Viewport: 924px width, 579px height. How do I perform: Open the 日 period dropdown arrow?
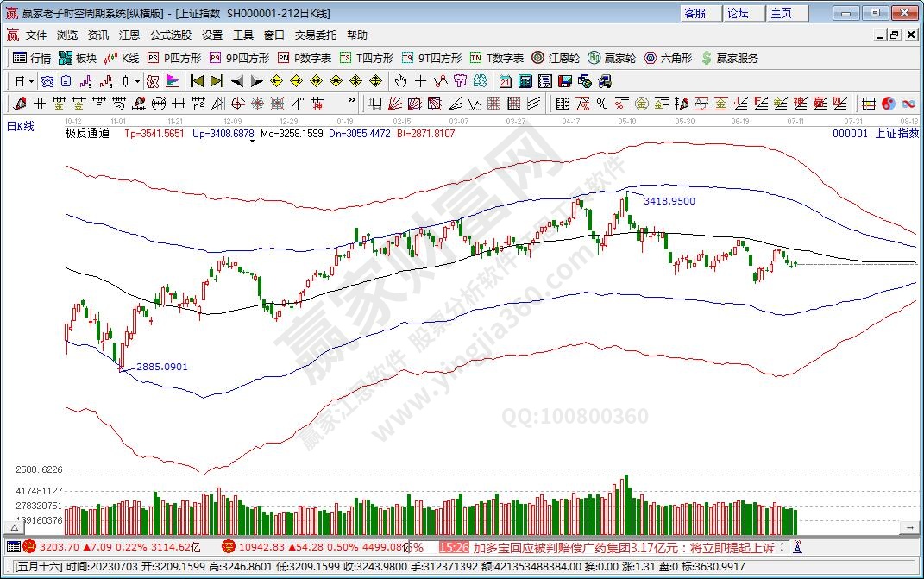pyautogui.click(x=32, y=81)
